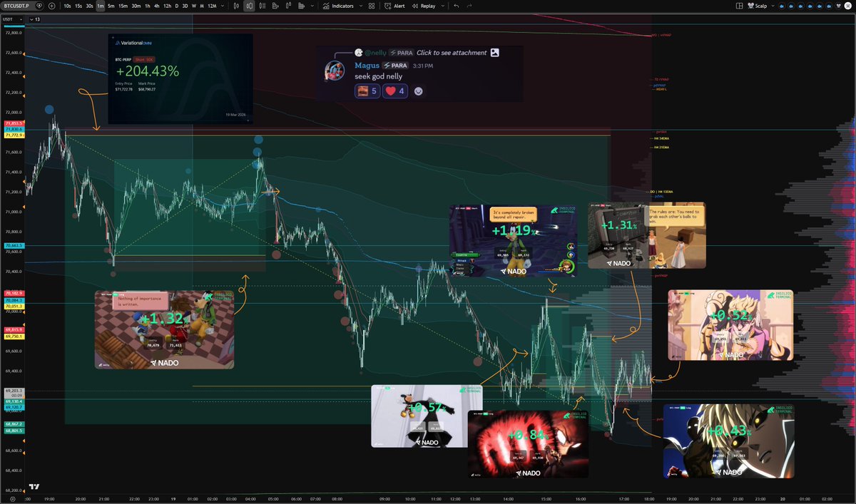856x504 pixels.
Task: Select the 10s timeframe
Action: tap(67, 6)
